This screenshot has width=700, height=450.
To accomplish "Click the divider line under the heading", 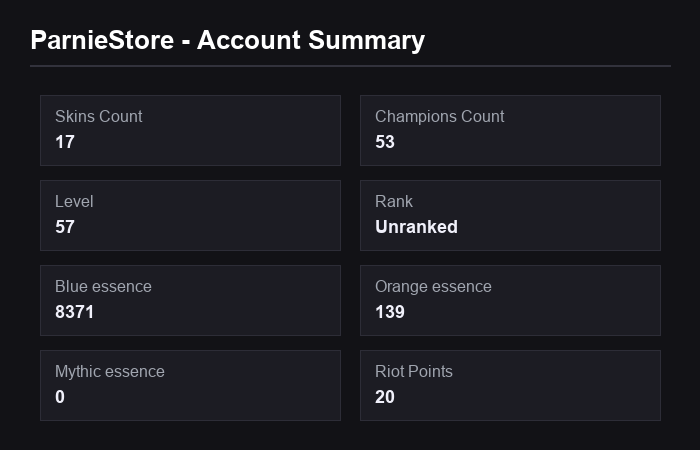I will point(350,66).
